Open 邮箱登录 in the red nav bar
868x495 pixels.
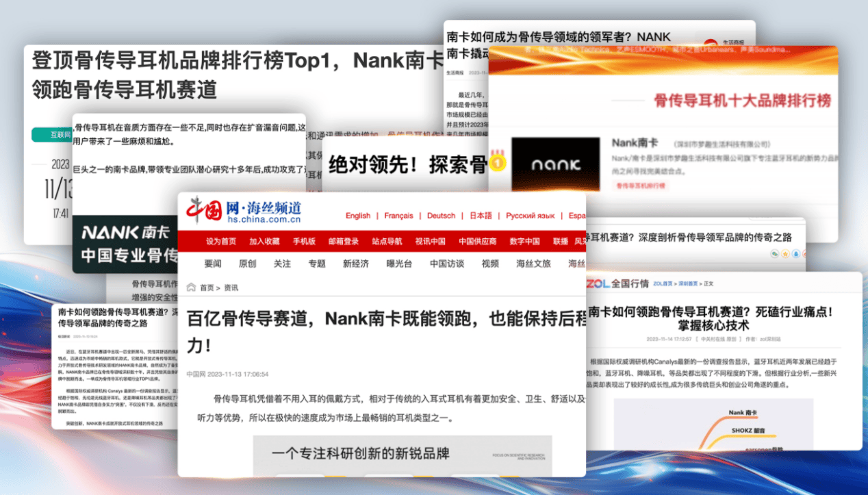pyautogui.click(x=343, y=241)
